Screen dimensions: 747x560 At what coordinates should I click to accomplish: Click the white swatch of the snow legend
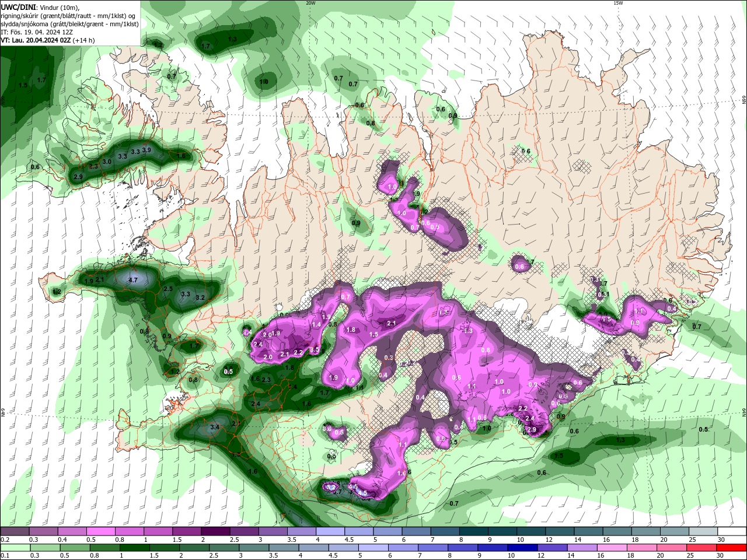click(732, 531)
